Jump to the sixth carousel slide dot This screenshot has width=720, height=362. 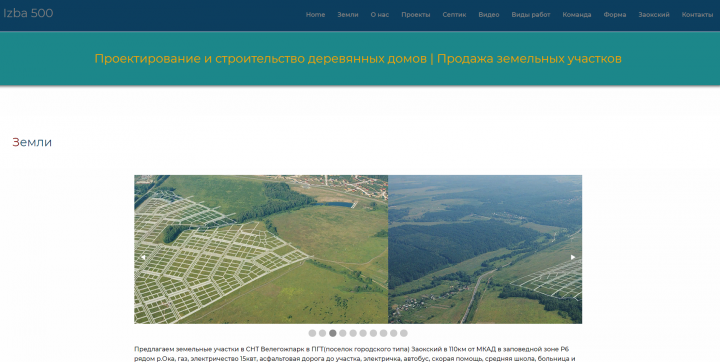pos(363,333)
